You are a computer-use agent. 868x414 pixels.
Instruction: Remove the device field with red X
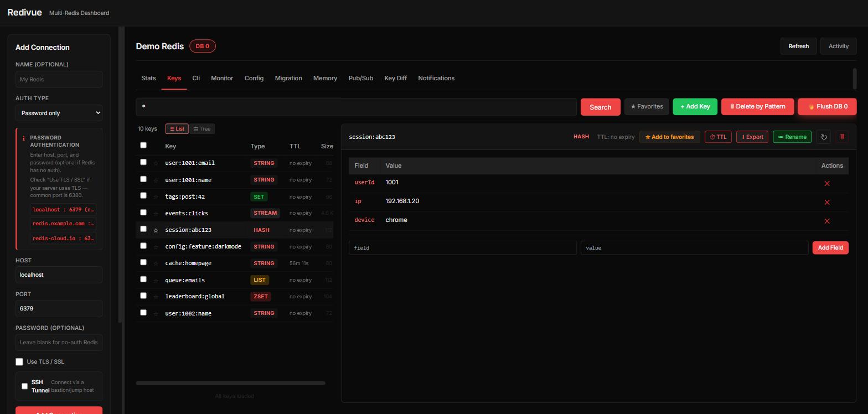(x=827, y=221)
